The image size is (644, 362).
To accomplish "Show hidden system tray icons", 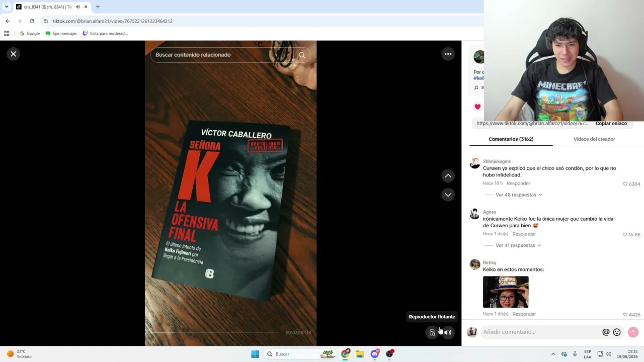I will (x=553, y=354).
